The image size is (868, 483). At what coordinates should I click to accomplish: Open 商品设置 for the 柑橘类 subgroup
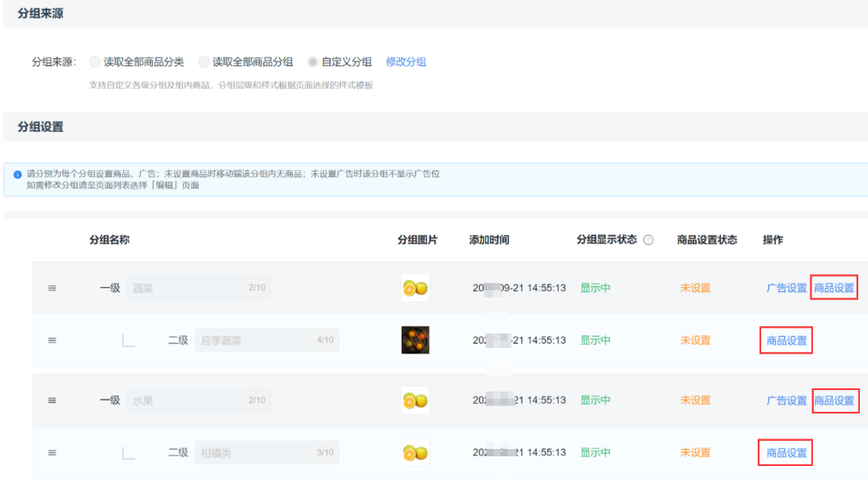point(786,453)
